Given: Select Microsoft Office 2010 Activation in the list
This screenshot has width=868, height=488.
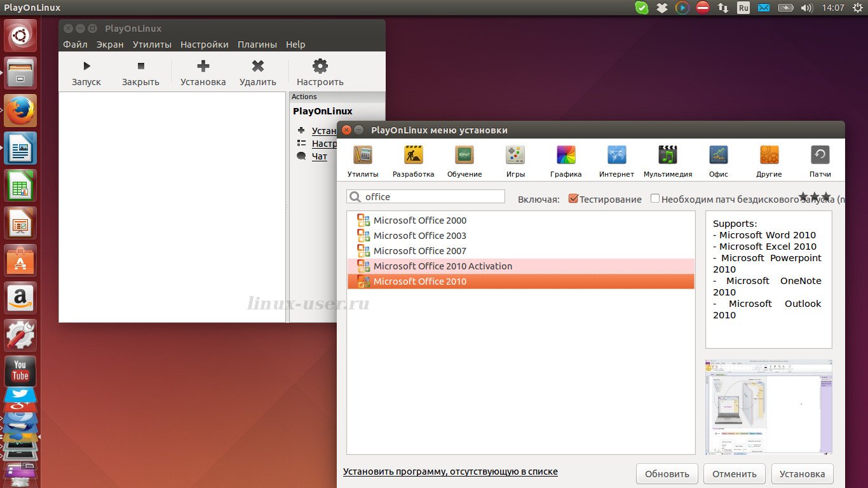Looking at the screenshot, I should click(520, 266).
